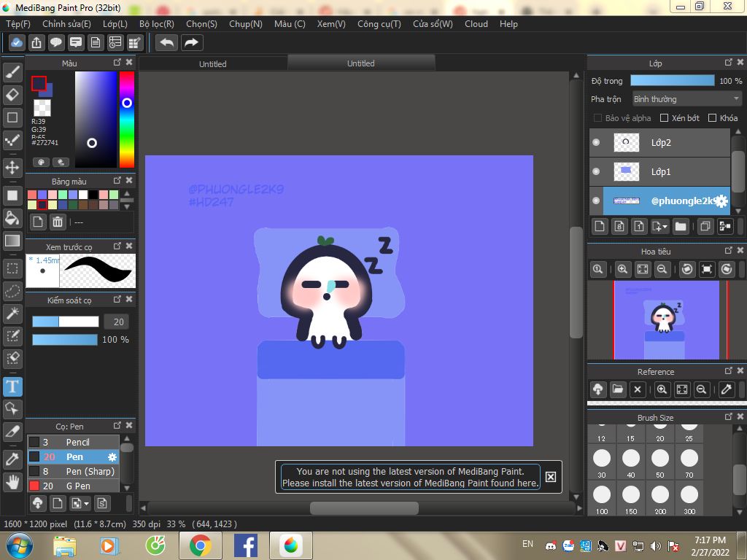
Task: Open settings gear of @phuongle2k layer
Action: [x=721, y=201]
